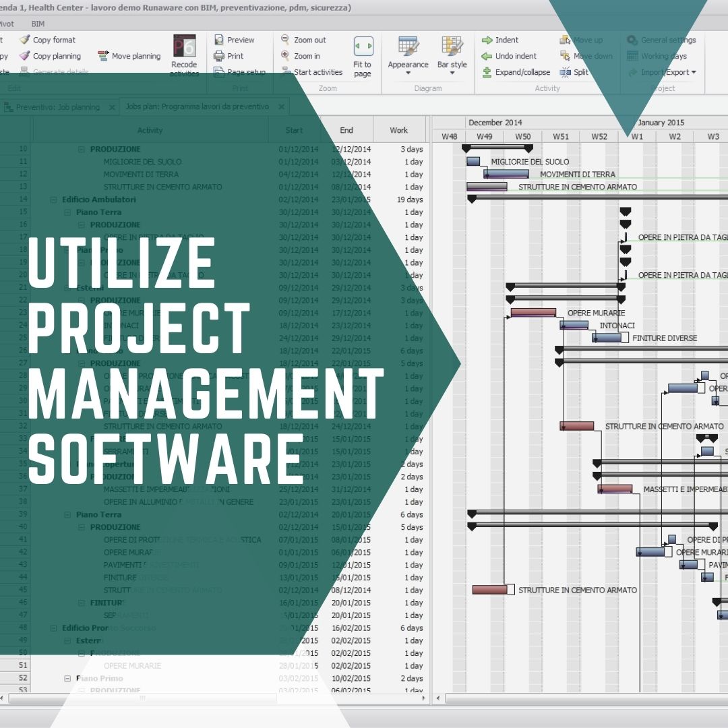Click the Undo indent arrow icon
728x728 pixels.
pos(487,56)
